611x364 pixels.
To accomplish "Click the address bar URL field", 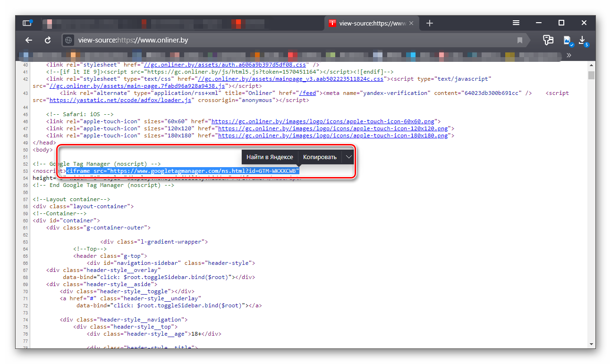I will click(x=283, y=40).
